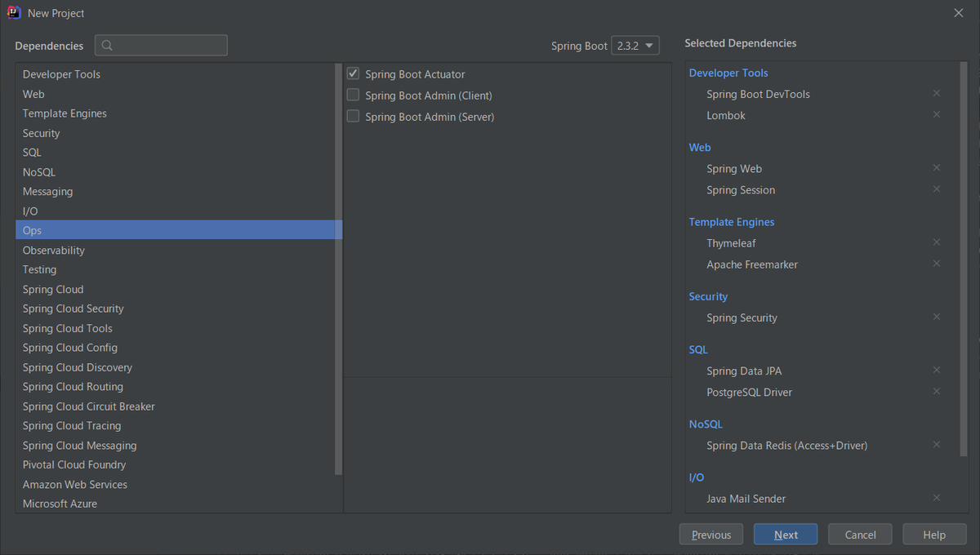Close the New Project dialog
The width and height of the screenshot is (980, 555).
click(x=959, y=12)
